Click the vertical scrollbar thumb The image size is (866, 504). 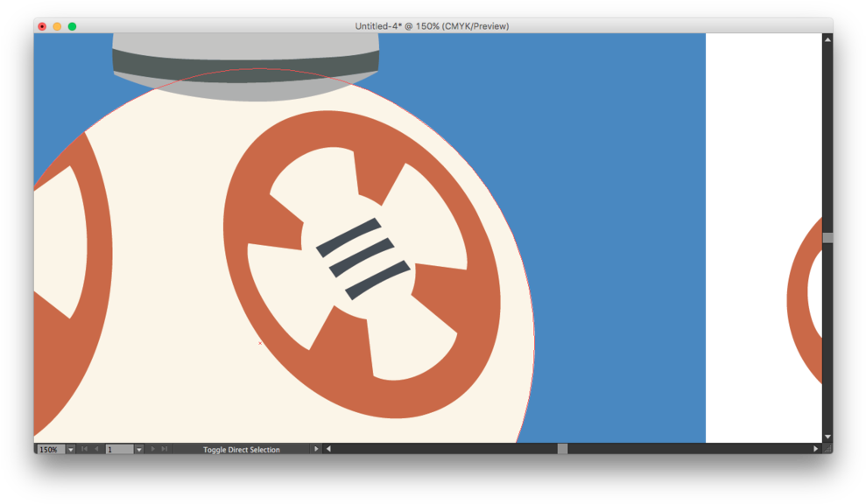coord(827,236)
